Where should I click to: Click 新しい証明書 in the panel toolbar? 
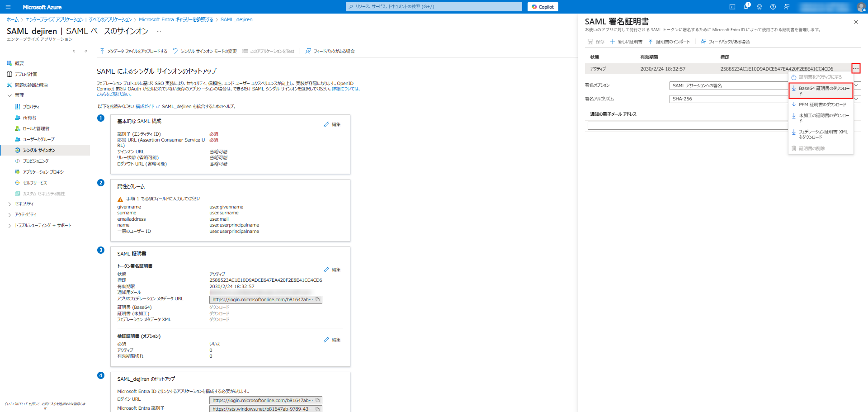pyautogui.click(x=626, y=42)
